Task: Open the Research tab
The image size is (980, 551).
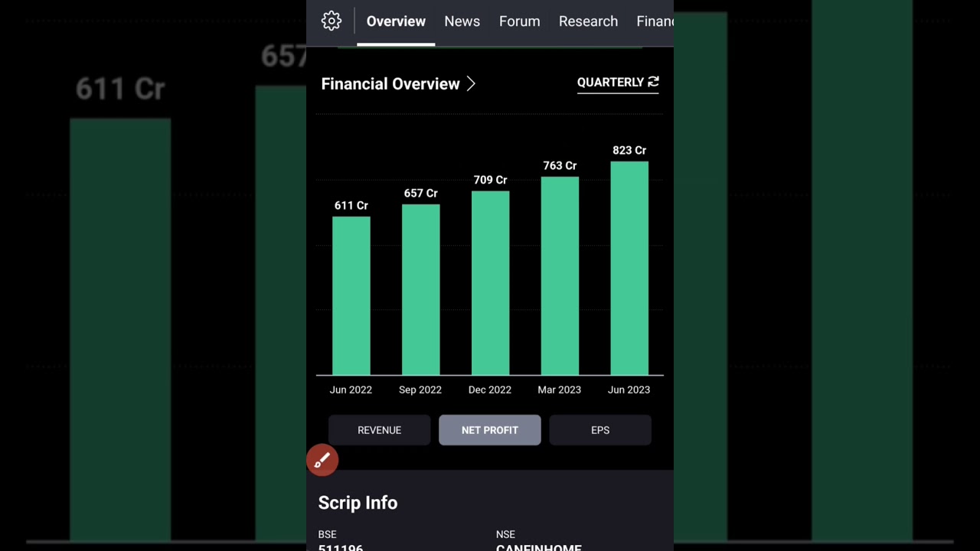Action: point(588,21)
